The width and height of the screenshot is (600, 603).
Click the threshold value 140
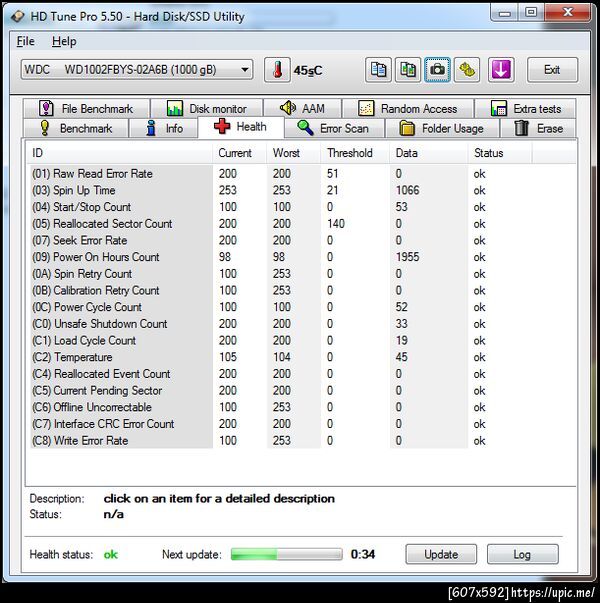336,224
